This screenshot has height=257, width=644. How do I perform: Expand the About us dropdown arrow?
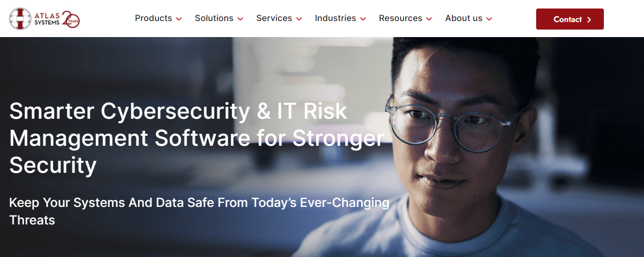(x=489, y=19)
